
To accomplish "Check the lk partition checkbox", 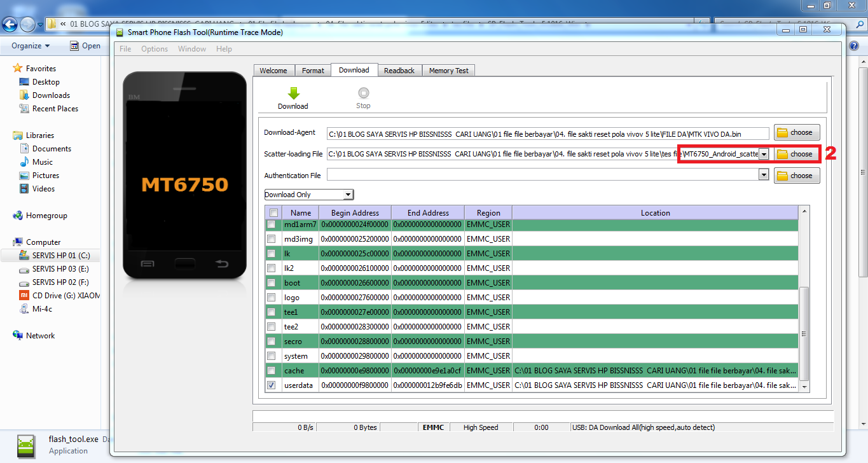I will 272,254.
